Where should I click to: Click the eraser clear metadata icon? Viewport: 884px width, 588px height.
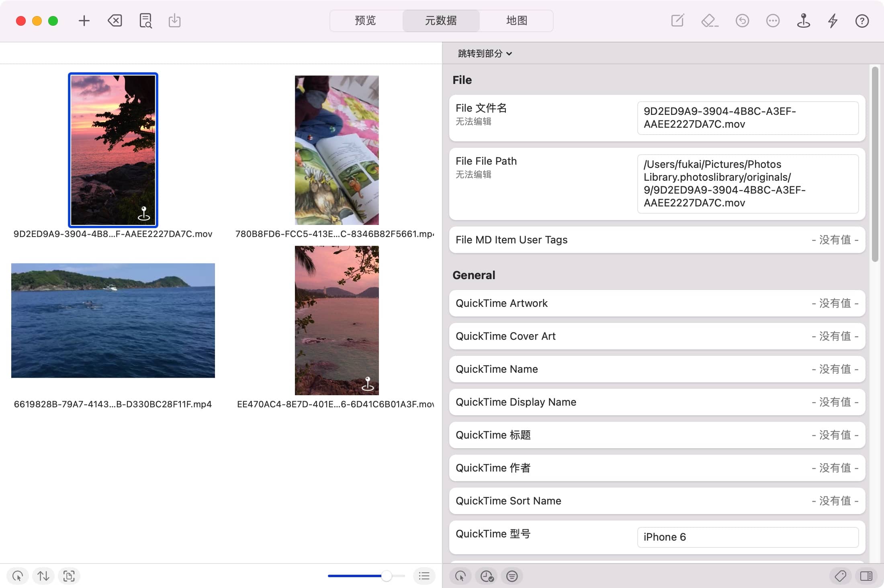[x=710, y=20]
